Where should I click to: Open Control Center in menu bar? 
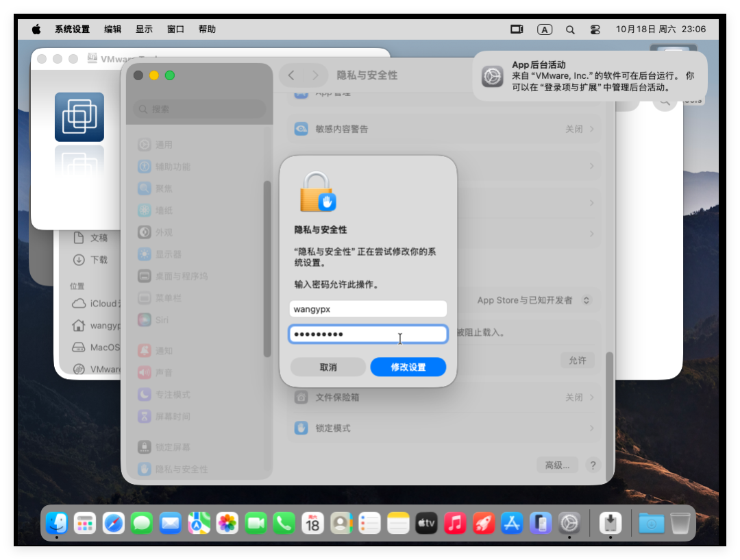tap(595, 29)
